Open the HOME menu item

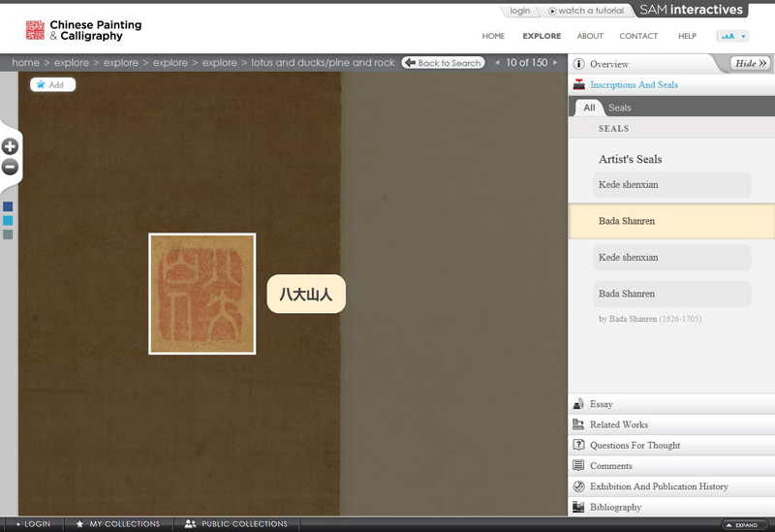493,36
